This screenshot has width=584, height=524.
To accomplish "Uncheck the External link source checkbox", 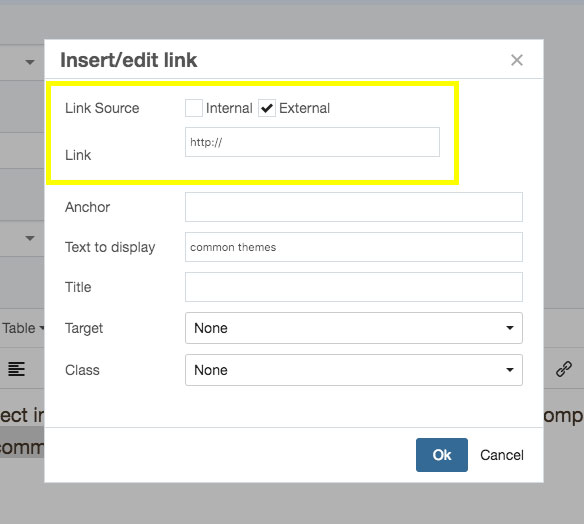I will pyautogui.click(x=267, y=108).
